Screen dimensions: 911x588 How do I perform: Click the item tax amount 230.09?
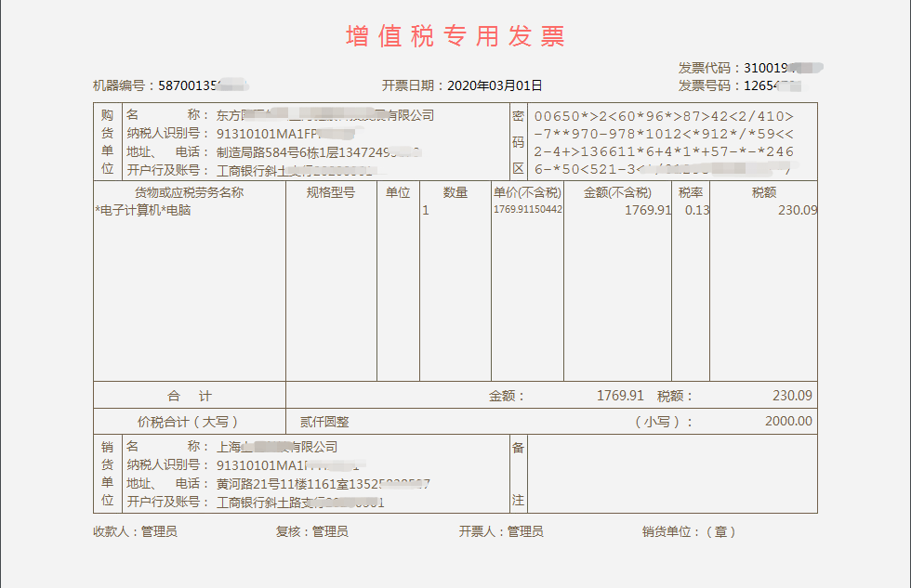798,210
